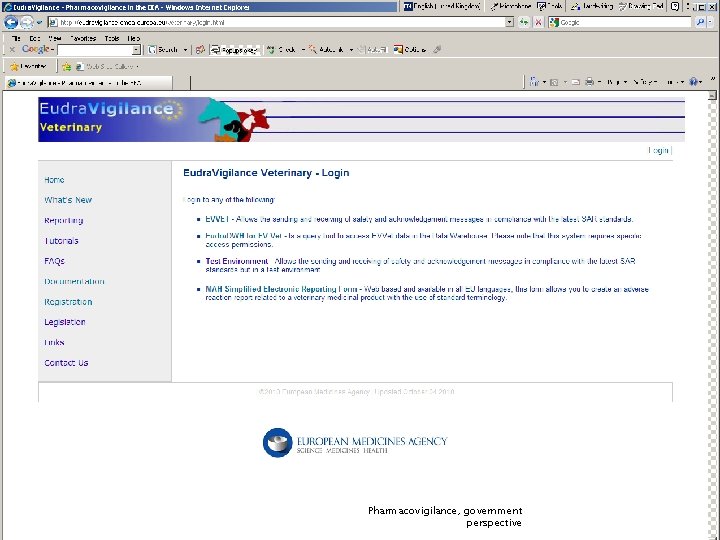Open the Safety command menu
The width and height of the screenshot is (720, 540).
tap(646, 82)
